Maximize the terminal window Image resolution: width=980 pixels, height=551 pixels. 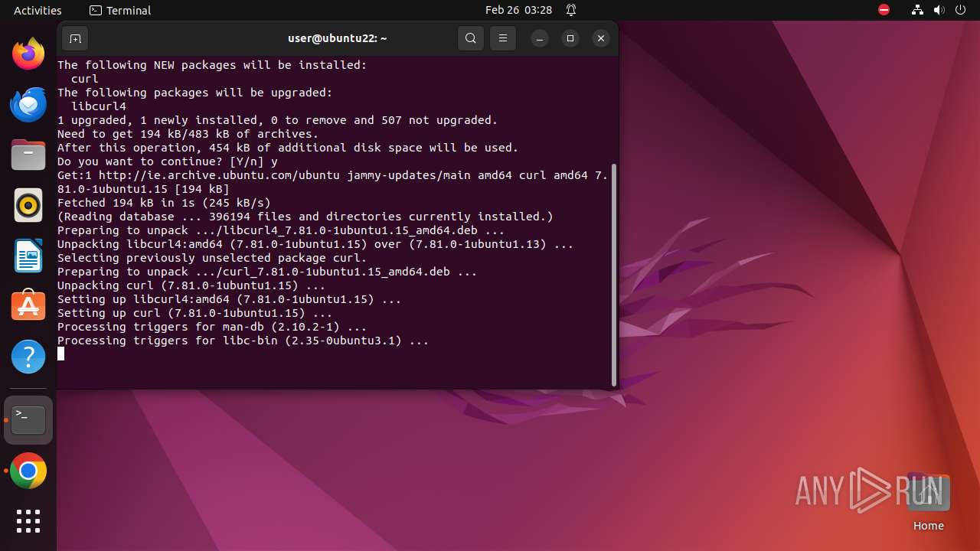click(570, 38)
